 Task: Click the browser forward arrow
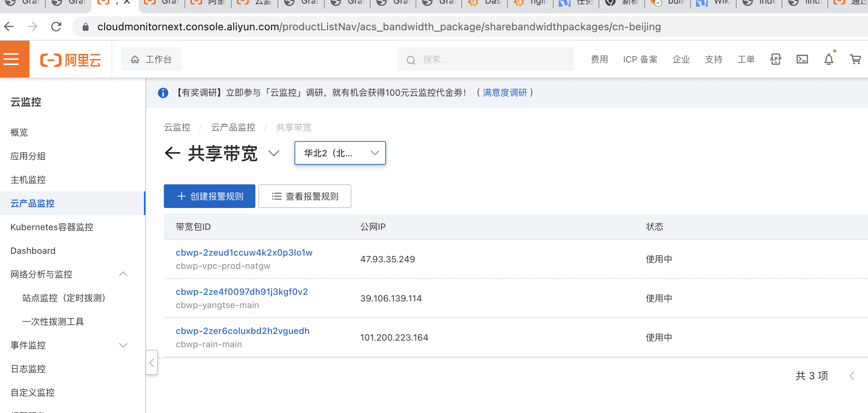coord(32,27)
